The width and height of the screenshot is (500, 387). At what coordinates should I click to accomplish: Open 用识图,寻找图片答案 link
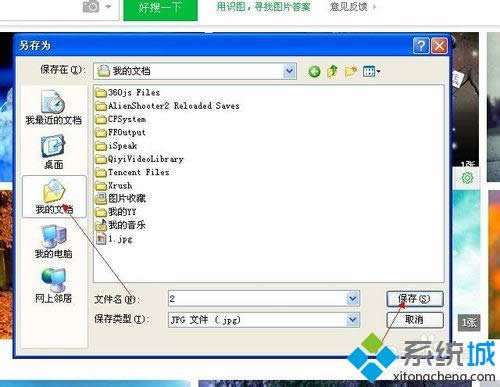(x=263, y=7)
